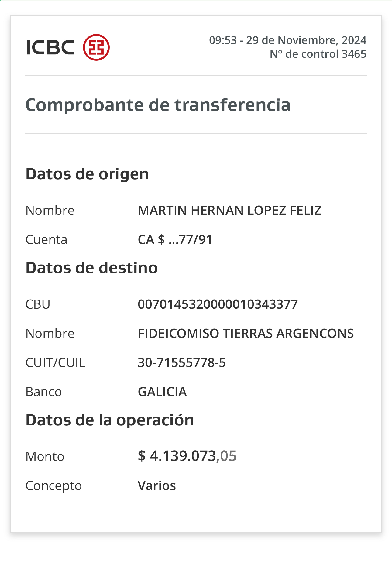Select the amount $ 4.139.073,05
The image size is (392, 566).
pos(187,456)
